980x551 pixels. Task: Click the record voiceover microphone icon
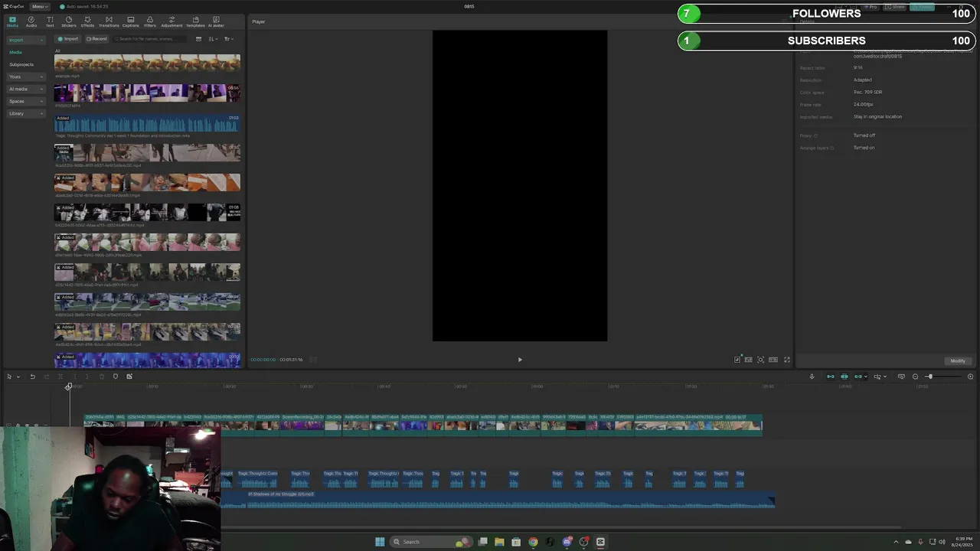(x=812, y=377)
